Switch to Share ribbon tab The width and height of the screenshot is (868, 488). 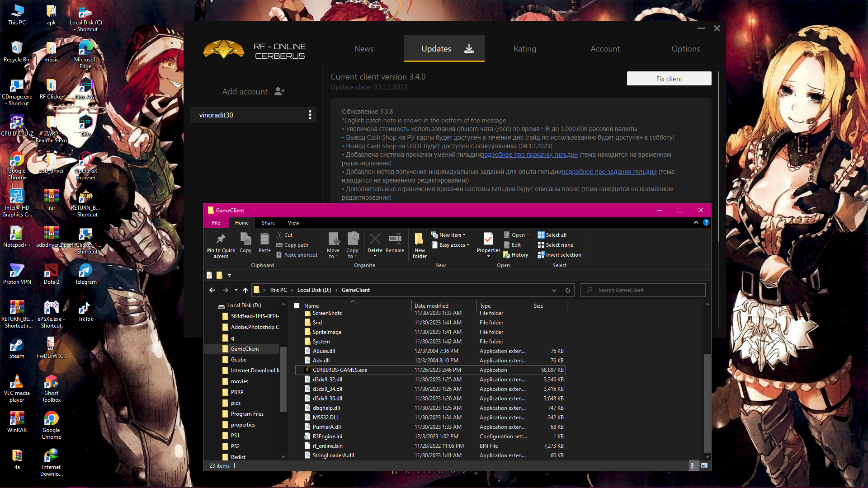click(268, 223)
